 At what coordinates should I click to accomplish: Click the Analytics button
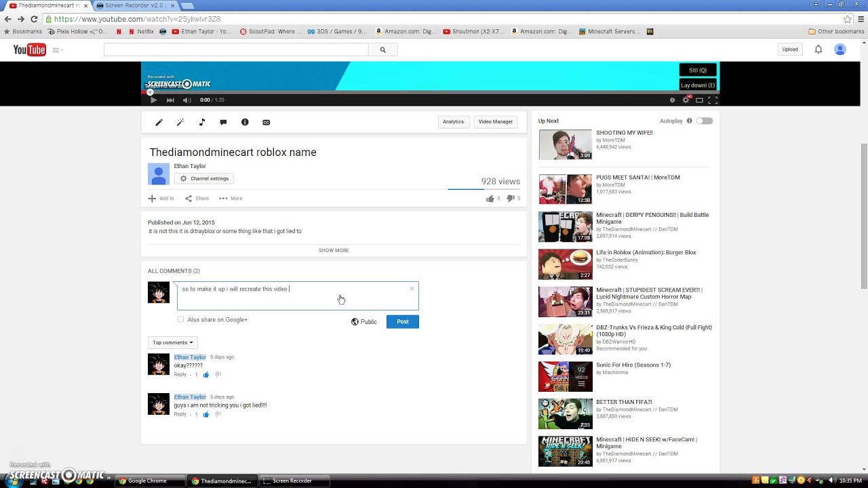[453, 122]
